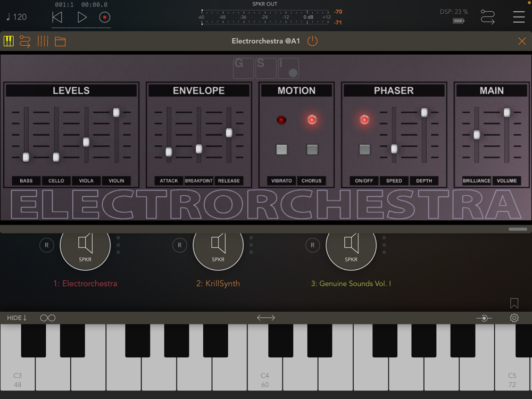Adjust the ATTACK envelope slider
Screen dimensions: 532x399
(169, 152)
